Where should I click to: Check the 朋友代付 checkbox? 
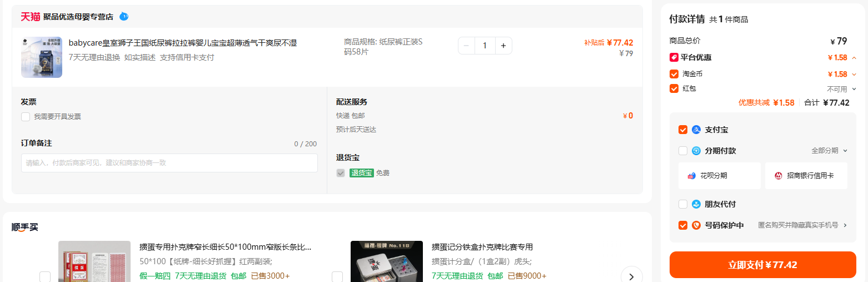coord(683,204)
